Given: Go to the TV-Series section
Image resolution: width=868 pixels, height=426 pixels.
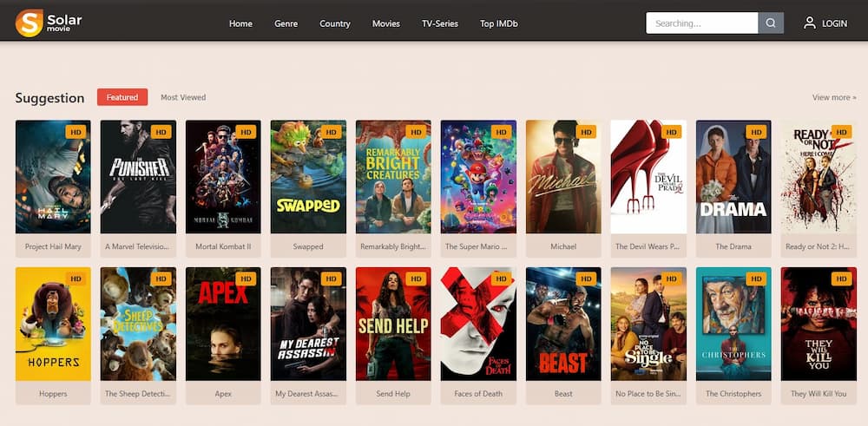Looking at the screenshot, I should coord(440,23).
